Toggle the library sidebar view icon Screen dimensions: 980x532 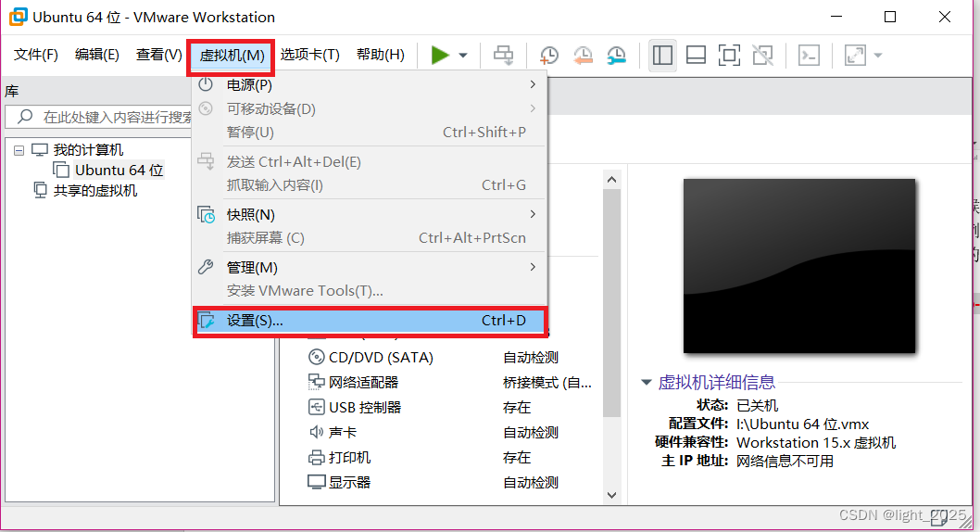(662, 55)
